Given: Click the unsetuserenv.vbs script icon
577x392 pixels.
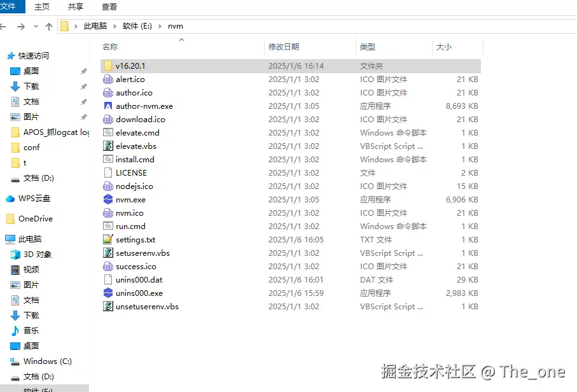Looking at the screenshot, I should 108,306.
